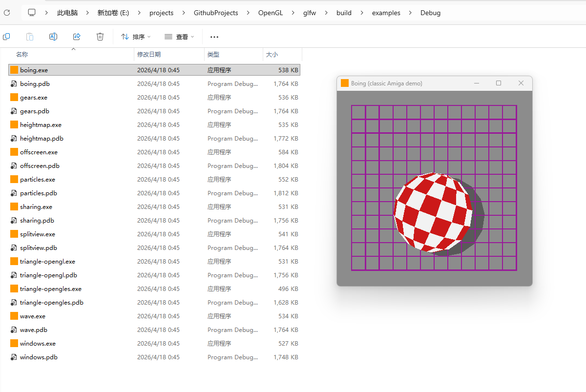Click Debug folder in breadcrumb
Image resolution: width=586 pixels, height=392 pixels.
click(431, 13)
